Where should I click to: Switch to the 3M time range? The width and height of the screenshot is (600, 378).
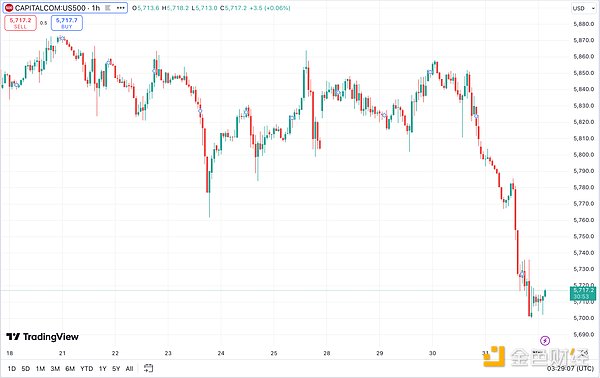point(55,368)
